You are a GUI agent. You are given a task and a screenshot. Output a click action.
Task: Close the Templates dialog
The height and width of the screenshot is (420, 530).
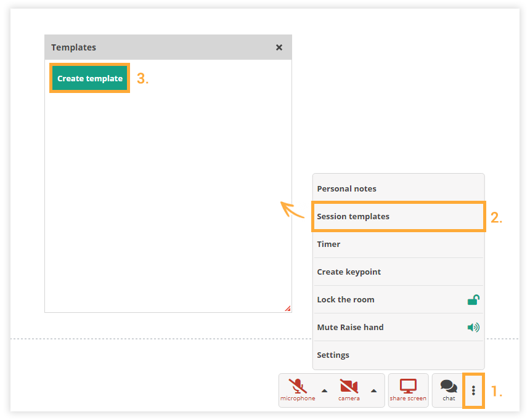coord(279,47)
